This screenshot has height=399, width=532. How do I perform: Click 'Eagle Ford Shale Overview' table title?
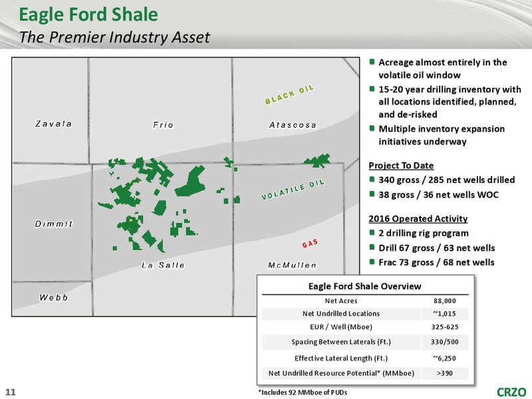(x=364, y=287)
